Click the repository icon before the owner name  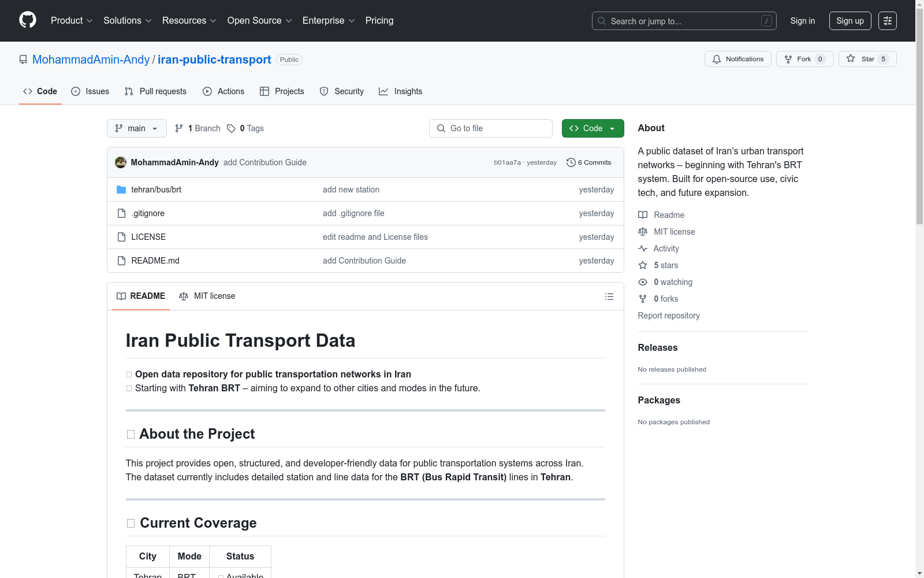point(23,60)
